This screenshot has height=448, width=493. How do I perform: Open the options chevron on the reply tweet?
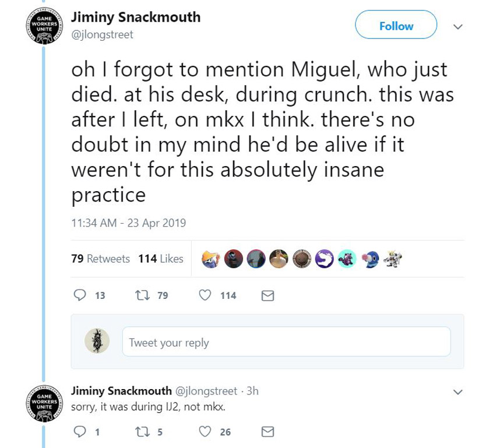[x=459, y=392]
